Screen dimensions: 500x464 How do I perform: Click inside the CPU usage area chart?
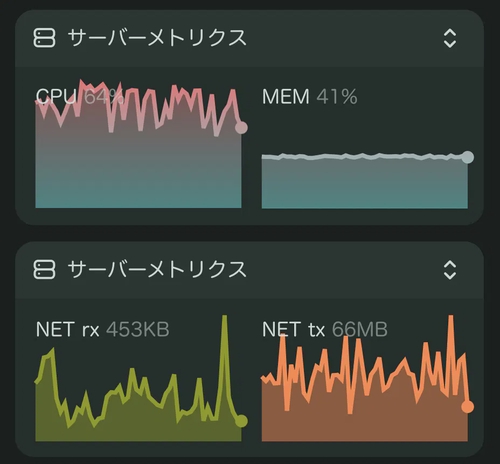click(x=138, y=167)
